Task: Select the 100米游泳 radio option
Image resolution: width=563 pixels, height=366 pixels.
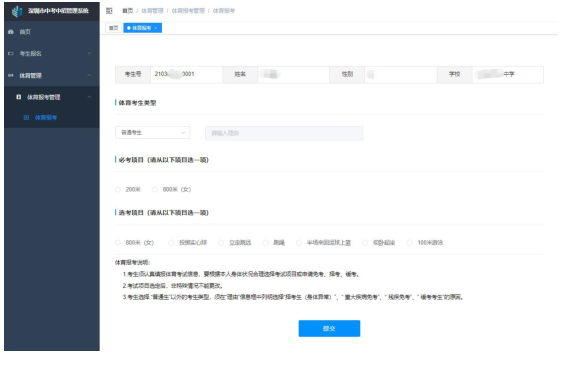Action: tap(409, 243)
